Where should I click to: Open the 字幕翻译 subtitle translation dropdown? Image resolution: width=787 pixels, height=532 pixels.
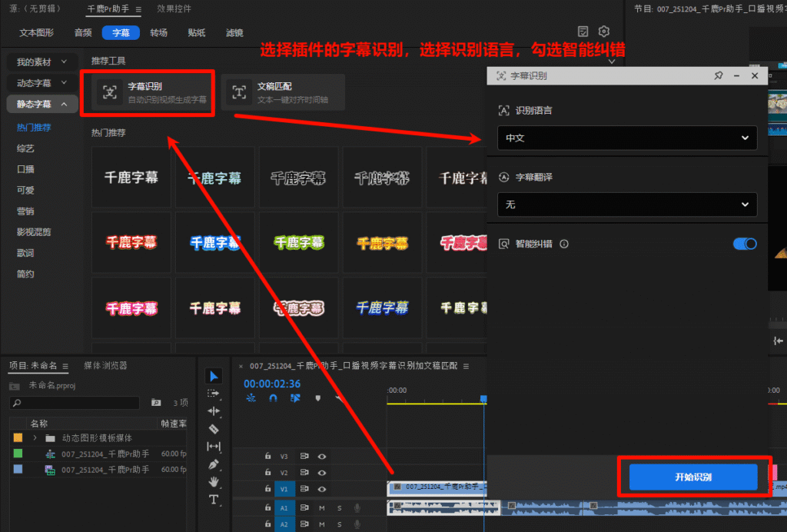pos(627,204)
